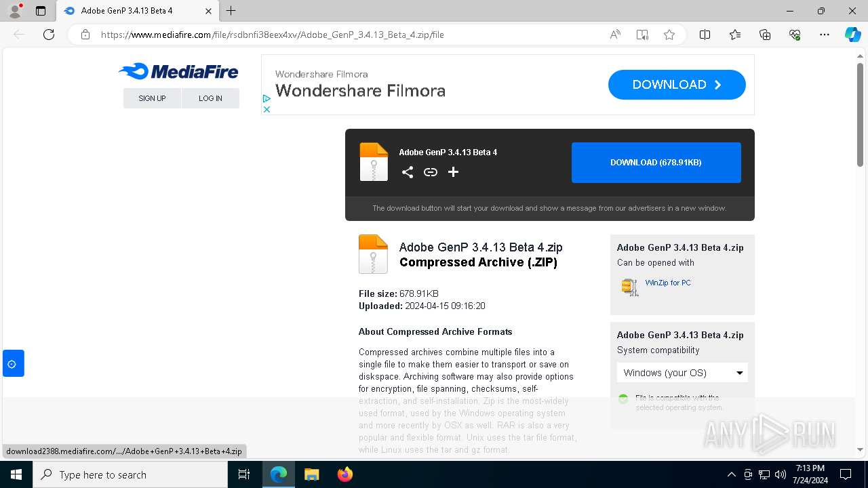The width and height of the screenshot is (868, 488).
Task: Open Task View on taskbar
Action: (x=244, y=474)
